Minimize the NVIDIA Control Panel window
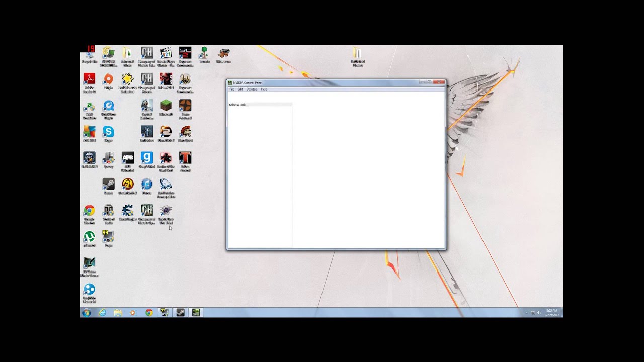644x362 pixels. pyautogui.click(x=423, y=81)
